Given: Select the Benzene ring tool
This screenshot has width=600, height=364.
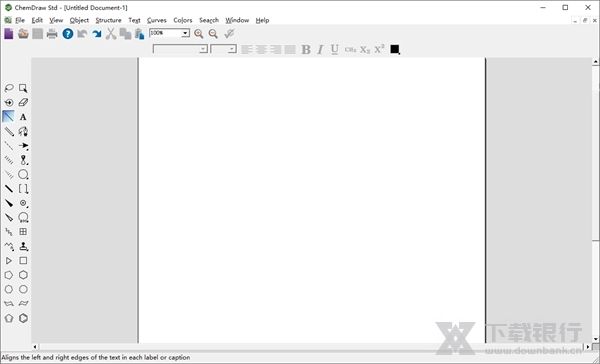Looking at the screenshot, I should click(x=23, y=318).
